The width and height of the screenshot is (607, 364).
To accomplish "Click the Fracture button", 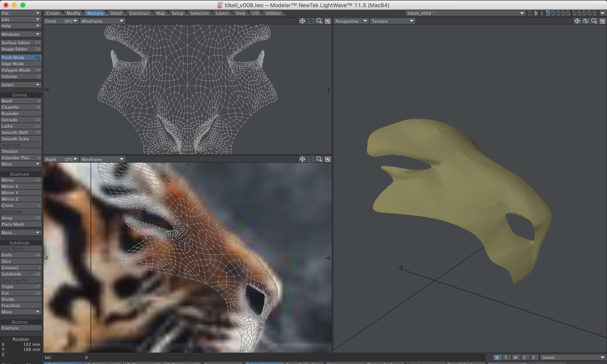I will pyautogui.click(x=21, y=328).
